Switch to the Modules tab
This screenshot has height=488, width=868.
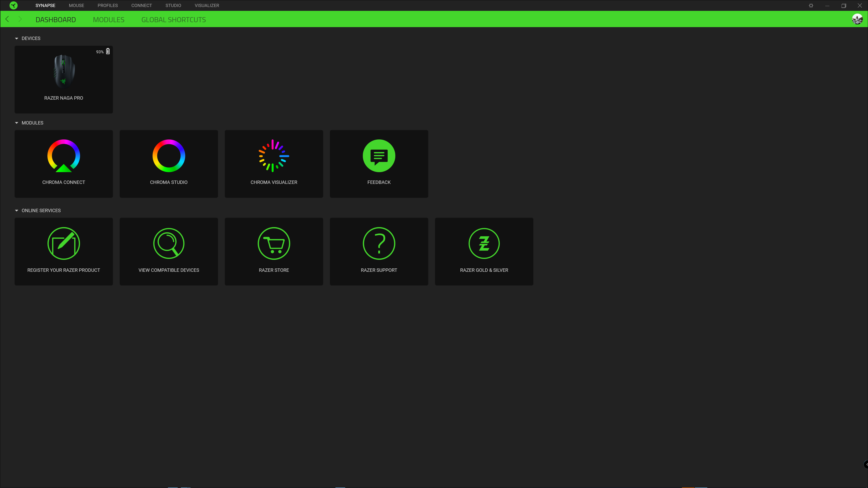tap(108, 19)
